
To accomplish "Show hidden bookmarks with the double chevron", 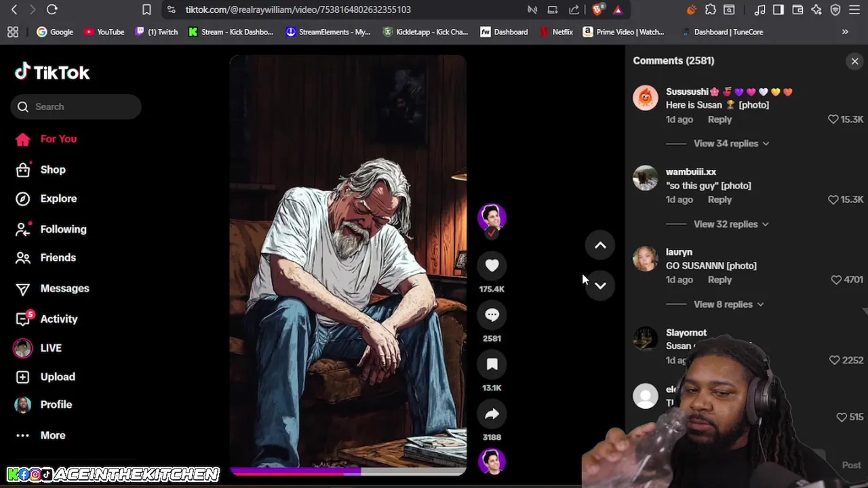I will [845, 32].
